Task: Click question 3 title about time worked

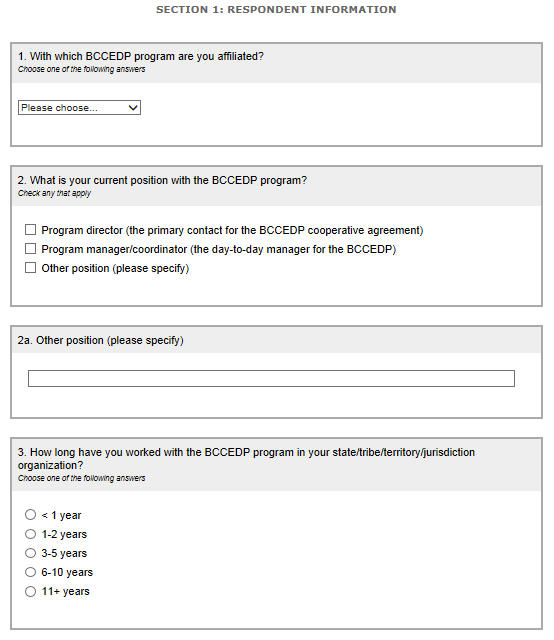Action: 246,459
